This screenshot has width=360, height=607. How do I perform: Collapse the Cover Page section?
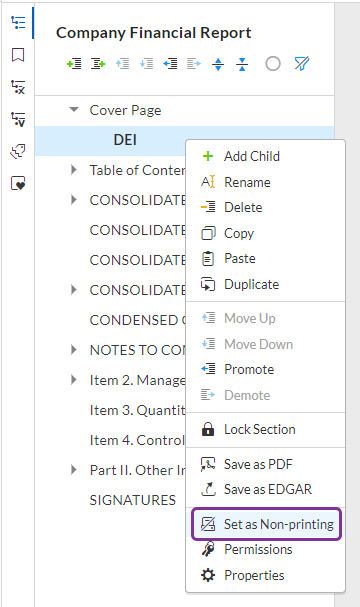(74, 110)
